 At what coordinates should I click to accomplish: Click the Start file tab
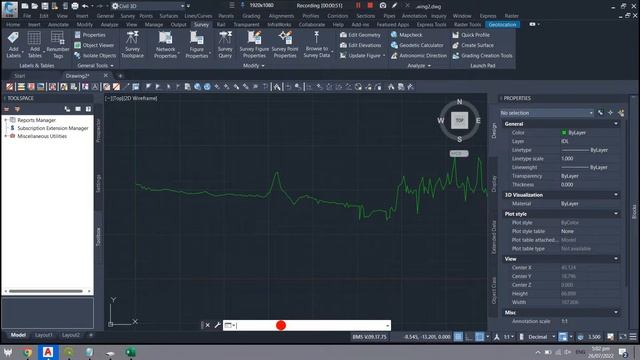click(x=19, y=76)
